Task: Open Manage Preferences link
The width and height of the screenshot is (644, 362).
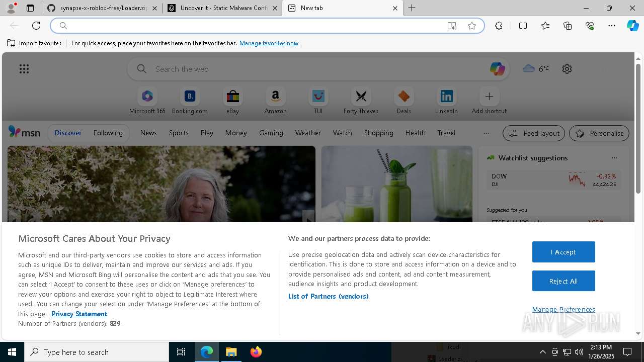Action: 563,309
